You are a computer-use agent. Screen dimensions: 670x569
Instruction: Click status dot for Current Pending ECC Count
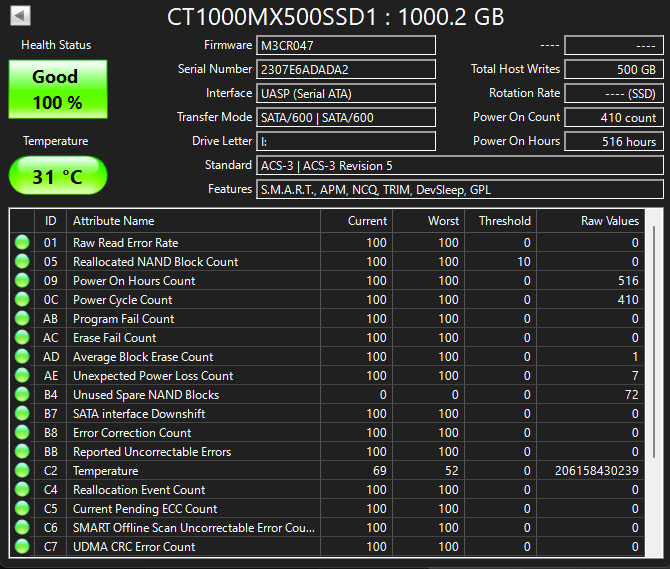pyautogui.click(x=22, y=508)
